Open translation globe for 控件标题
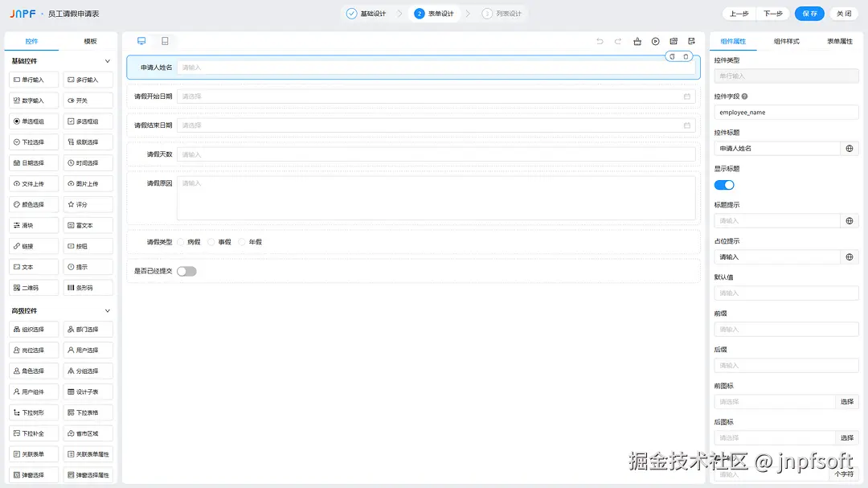This screenshot has width=868, height=488. pos(850,149)
